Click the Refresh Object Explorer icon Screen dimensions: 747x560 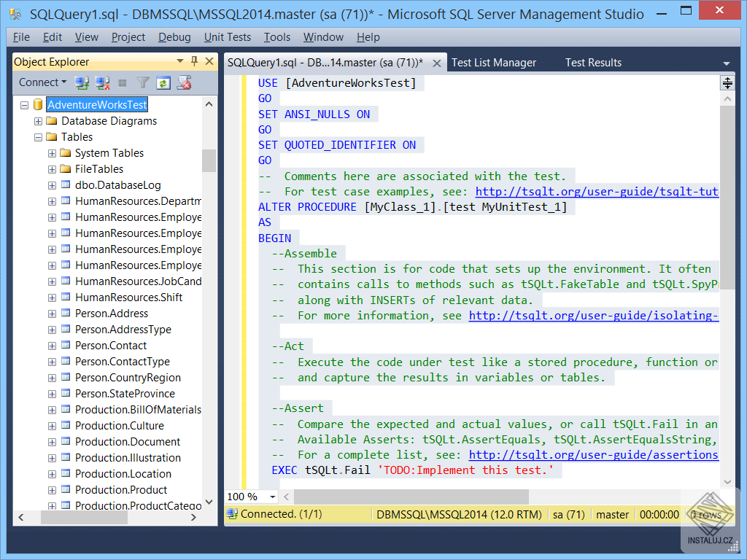pos(163,83)
